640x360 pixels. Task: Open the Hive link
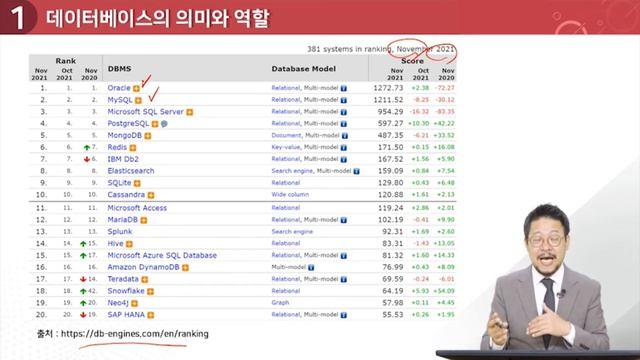(x=116, y=243)
